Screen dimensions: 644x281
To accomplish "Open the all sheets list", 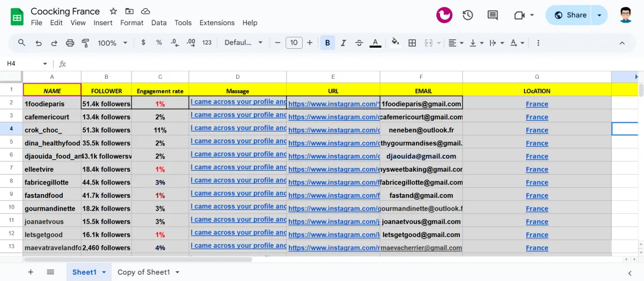I will tap(50, 272).
